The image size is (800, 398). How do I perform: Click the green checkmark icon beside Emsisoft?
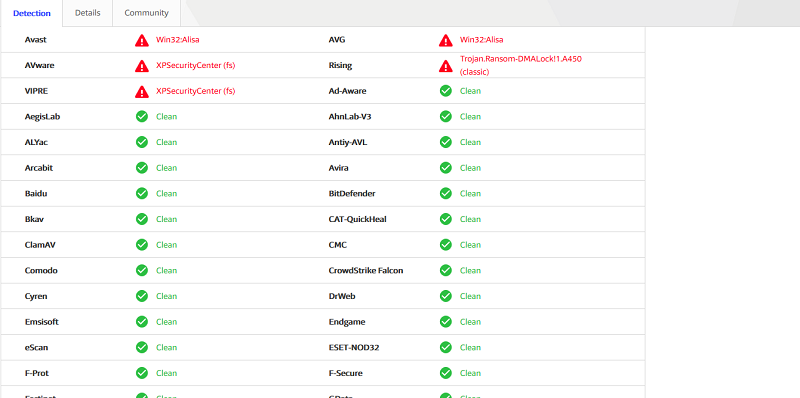pos(142,321)
